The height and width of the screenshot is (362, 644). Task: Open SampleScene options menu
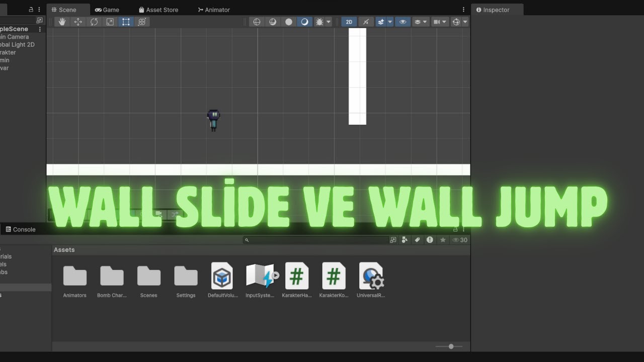tap(40, 29)
